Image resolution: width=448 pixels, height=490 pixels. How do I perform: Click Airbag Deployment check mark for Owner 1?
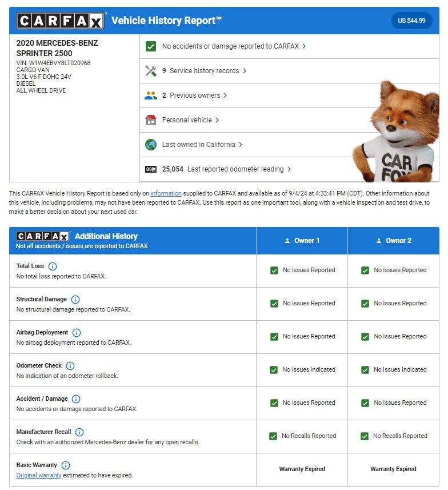point(274,337)
